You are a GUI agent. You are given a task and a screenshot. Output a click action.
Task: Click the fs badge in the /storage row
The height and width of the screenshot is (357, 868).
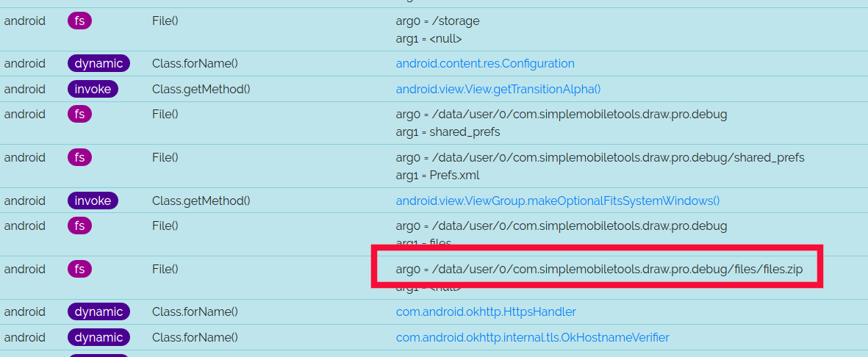click(79, 21)
